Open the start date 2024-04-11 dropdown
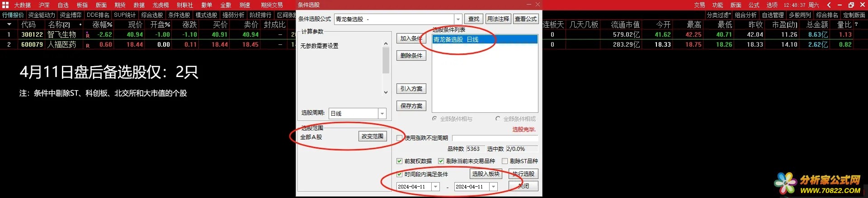Screen dimensions: 868x198 coord(436,187)
